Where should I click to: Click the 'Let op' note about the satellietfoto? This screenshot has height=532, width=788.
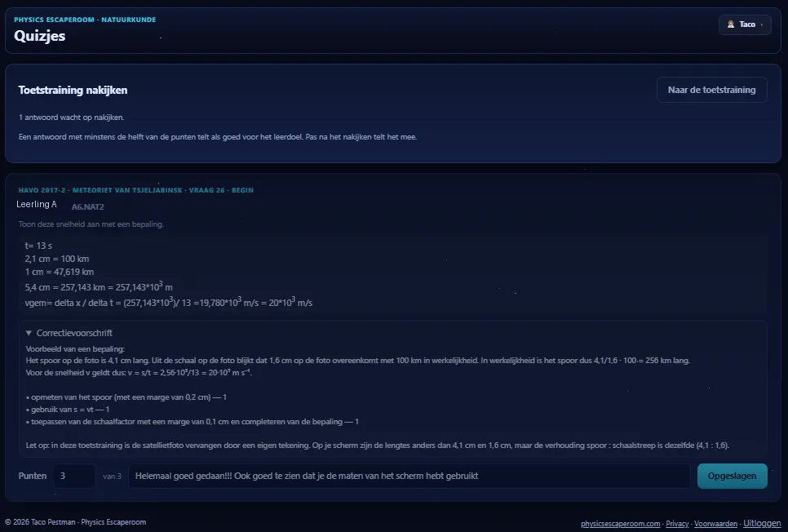click(x=378, y=446)
